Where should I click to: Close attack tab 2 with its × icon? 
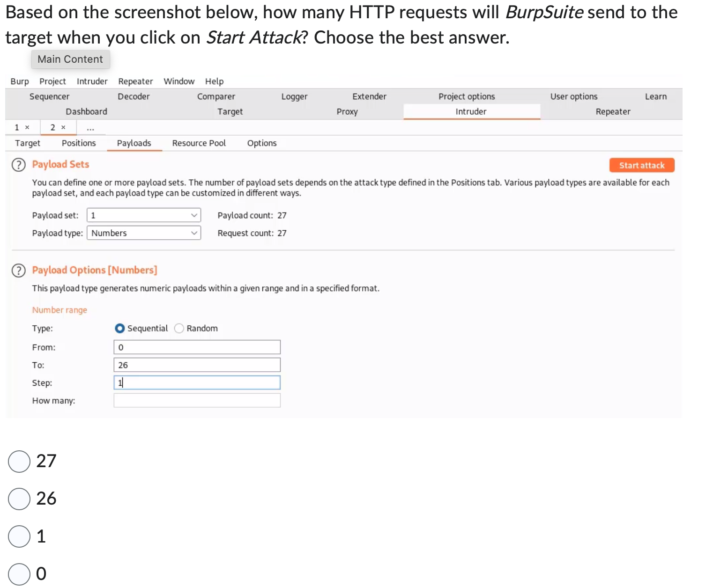[63, 127]
